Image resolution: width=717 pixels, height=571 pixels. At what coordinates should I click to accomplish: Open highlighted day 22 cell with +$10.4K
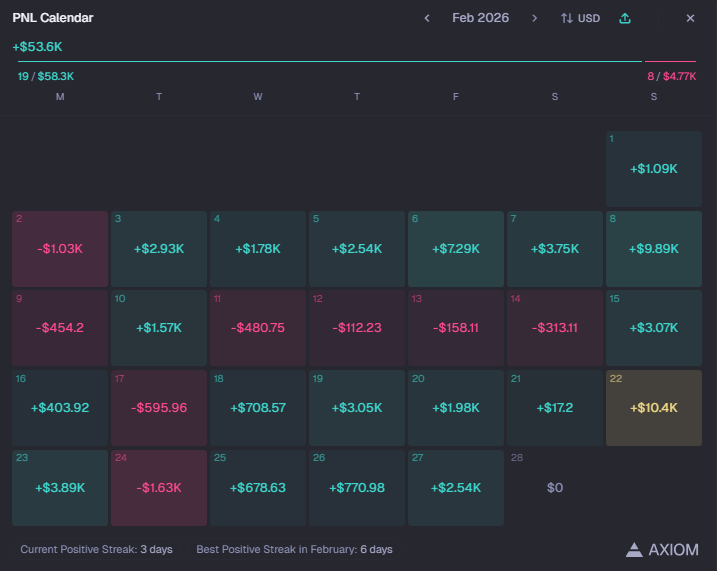[653, 408]
